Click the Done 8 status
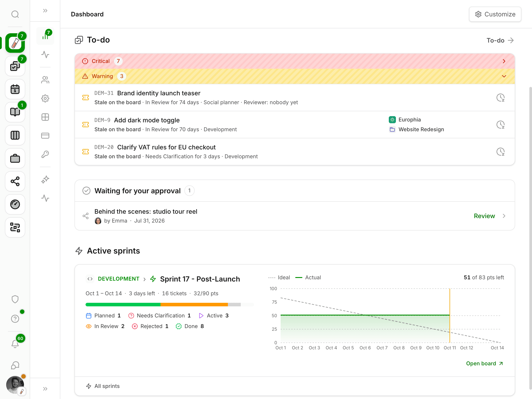 click(190, 326)
